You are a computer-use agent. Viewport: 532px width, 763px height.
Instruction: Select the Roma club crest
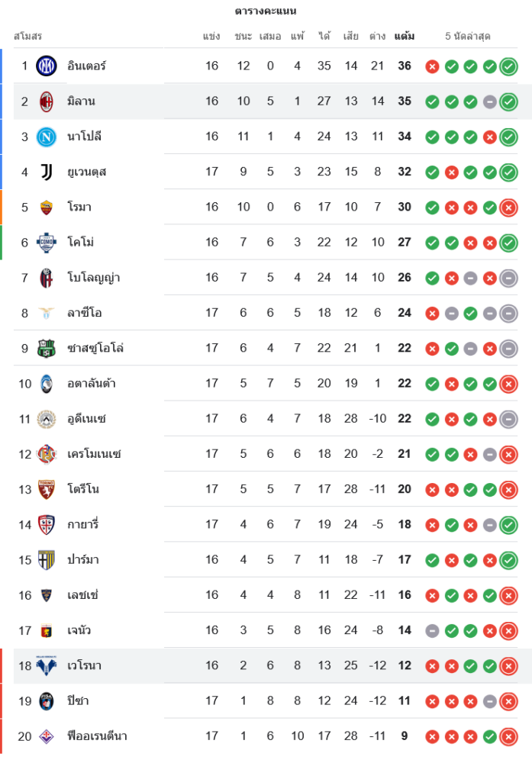point(47,207)
